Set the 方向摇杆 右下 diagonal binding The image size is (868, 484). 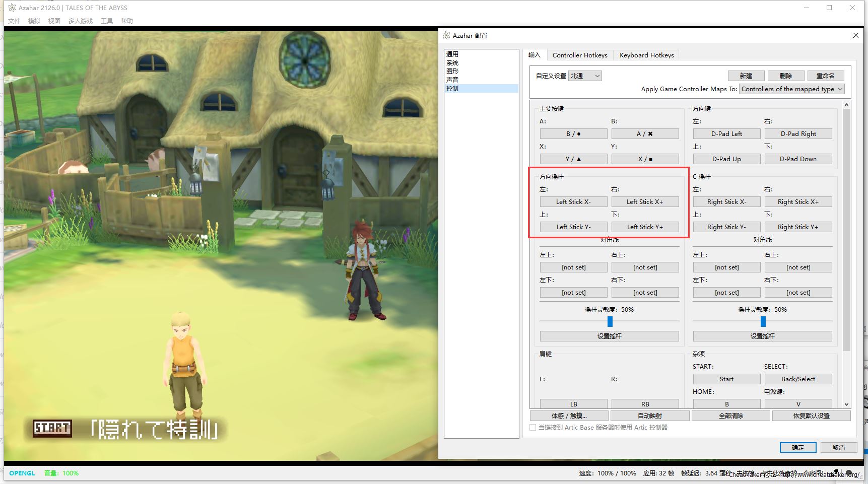(x=645, y=293)
